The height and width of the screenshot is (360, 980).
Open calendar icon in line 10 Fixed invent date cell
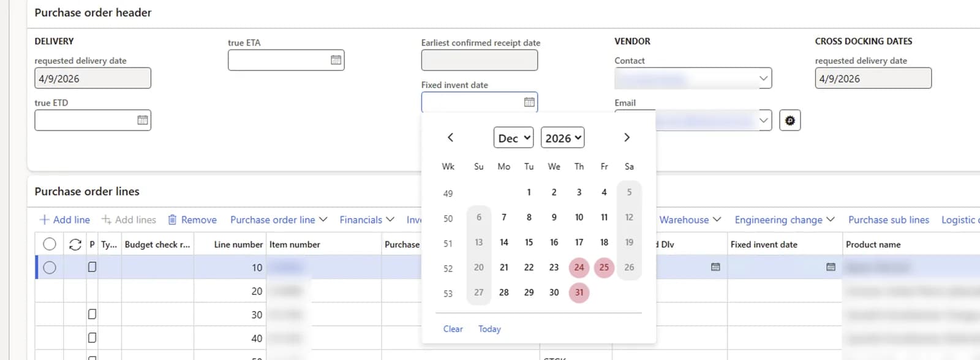click(x=831, y=267)
